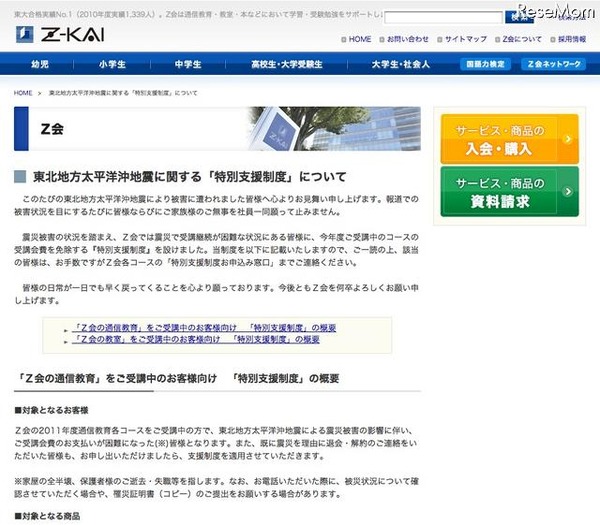Click the ■対象となる商品 subheading
Viewport: 600px width, 525px height.
click(47, 516)
